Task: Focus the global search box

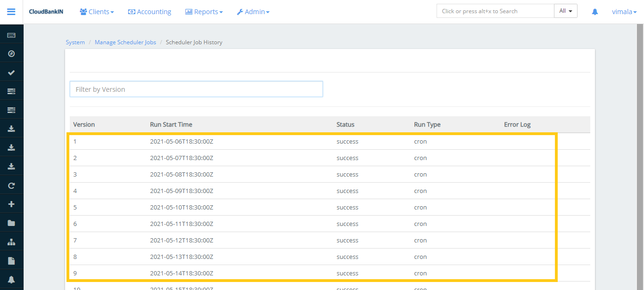Action: pos(495,11)
